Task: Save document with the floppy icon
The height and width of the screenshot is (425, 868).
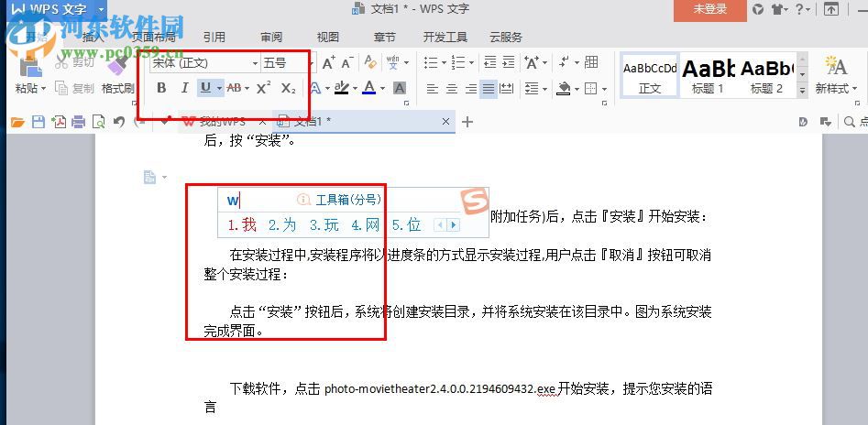Action: tap(38, 122)
